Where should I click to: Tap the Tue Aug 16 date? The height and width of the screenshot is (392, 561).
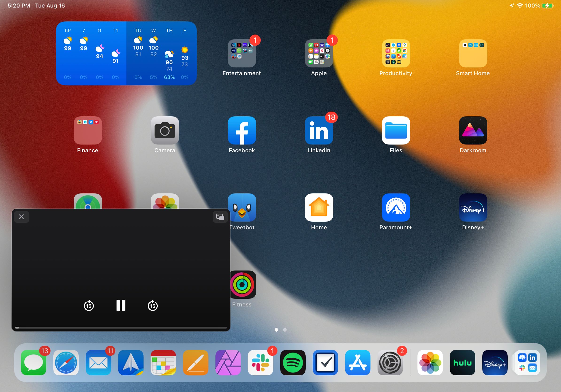[50, 6]
